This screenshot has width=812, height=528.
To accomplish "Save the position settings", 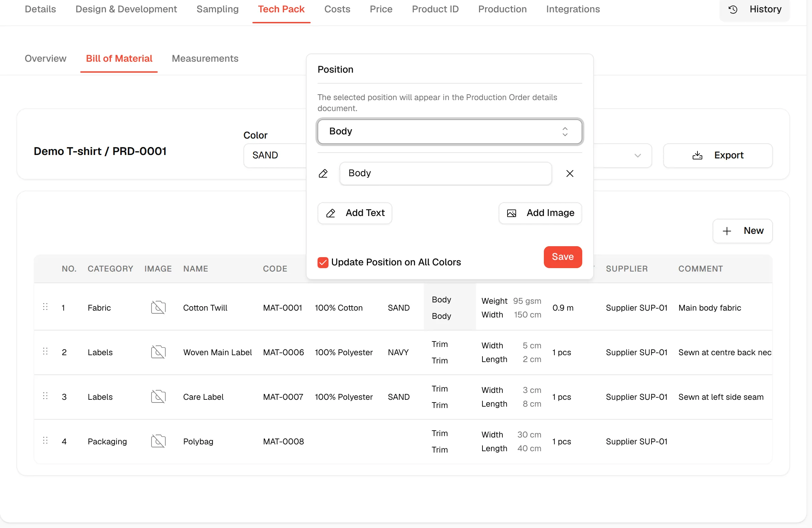I will pyautogui.click(x=563, y=257).
